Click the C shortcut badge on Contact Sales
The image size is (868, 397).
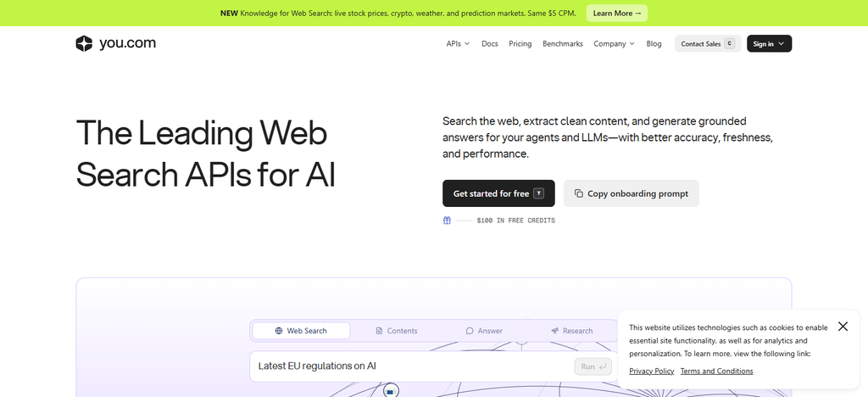[x=729, y=44]
